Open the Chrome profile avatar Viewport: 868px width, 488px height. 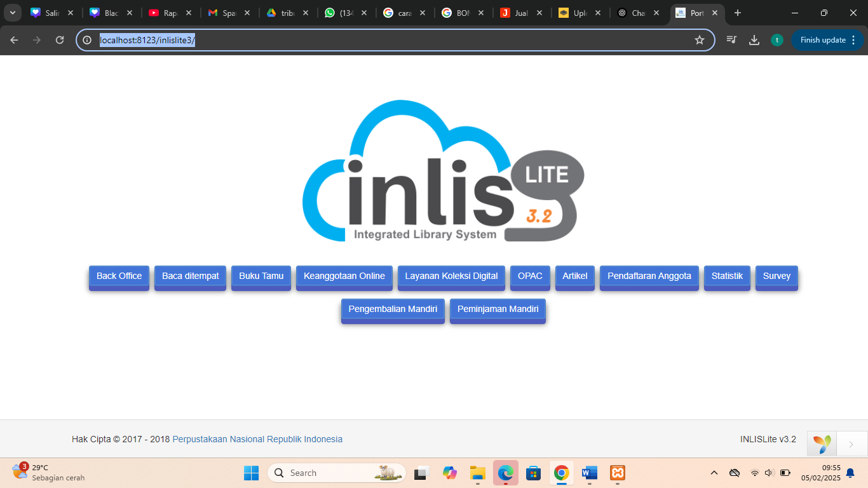pos(776,40)
